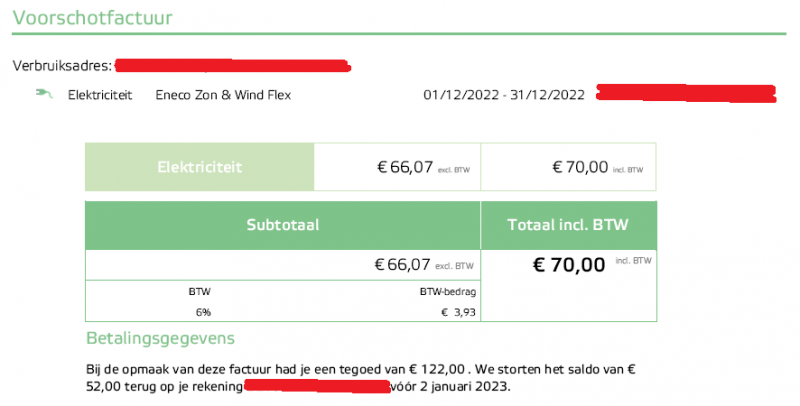Screen dimensions: 800x406
Task: Click the Subtotaal table header
Action: tap(282, 226)
